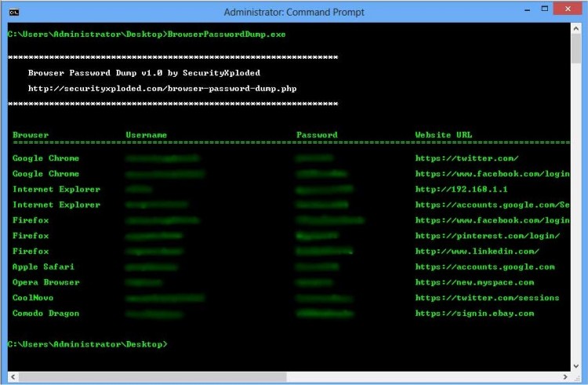Click the https://signin.ebay.com URL

tap(474, 314)
